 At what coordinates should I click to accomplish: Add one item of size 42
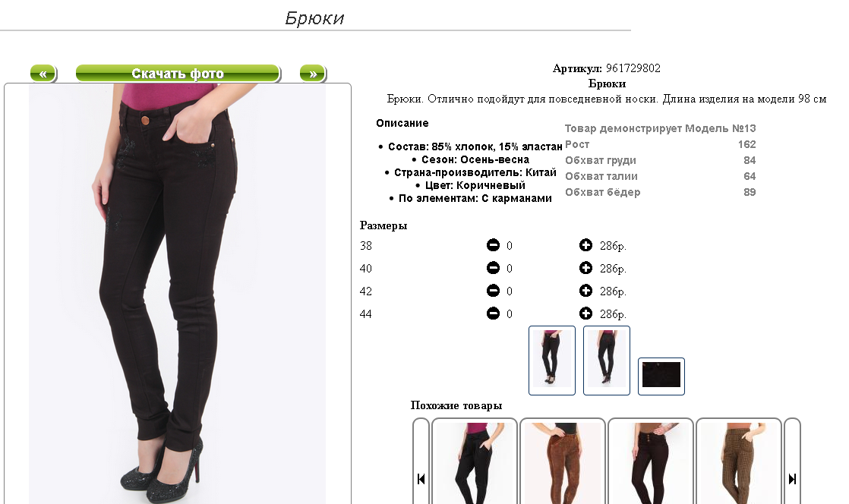click(x=585, y=291)
